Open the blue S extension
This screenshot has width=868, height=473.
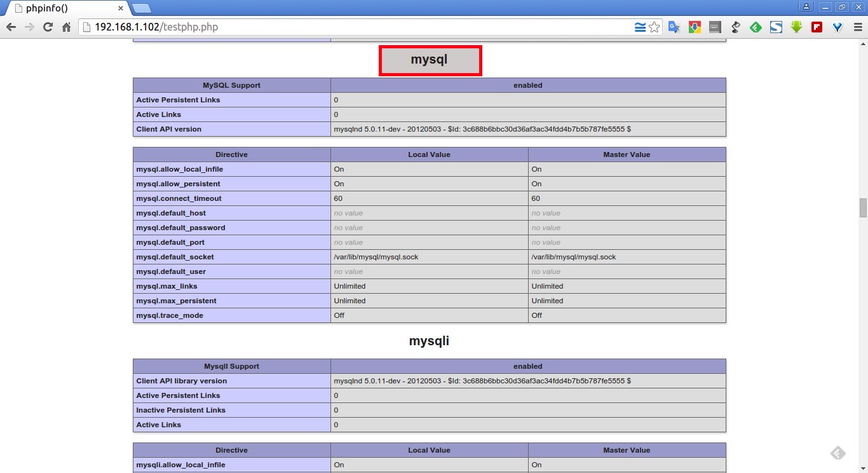776,27
